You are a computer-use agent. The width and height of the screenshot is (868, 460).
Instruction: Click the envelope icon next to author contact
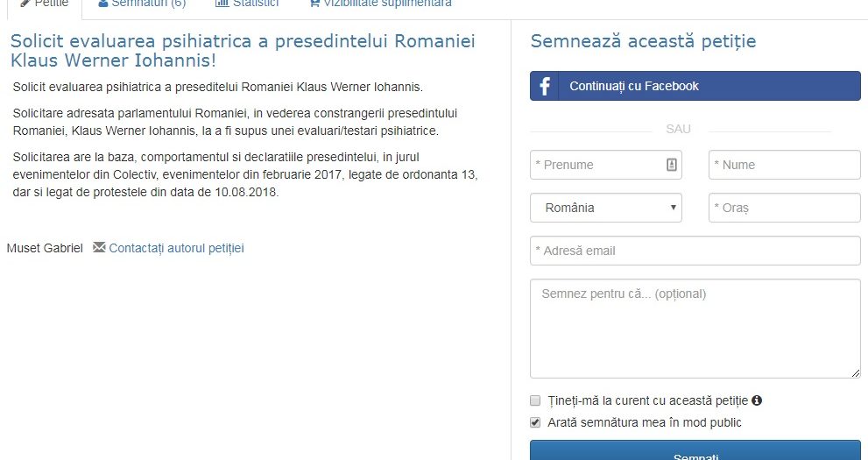tap(99, 247)
